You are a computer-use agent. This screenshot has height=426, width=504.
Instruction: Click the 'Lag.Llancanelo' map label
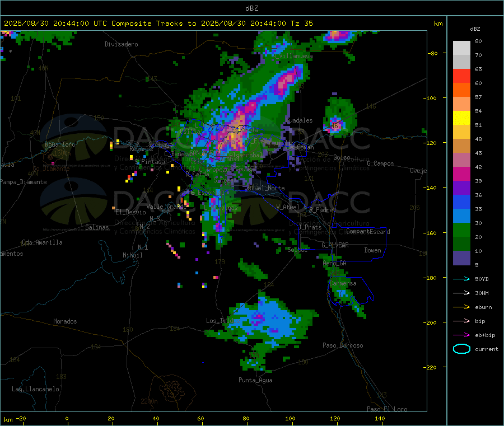[35, 389]
